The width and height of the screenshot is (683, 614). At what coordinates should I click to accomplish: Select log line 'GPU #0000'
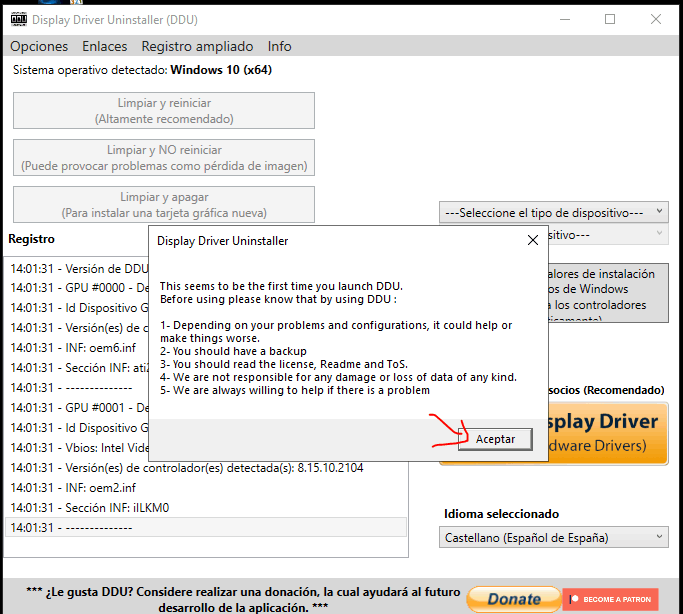(x=78, y=288)
